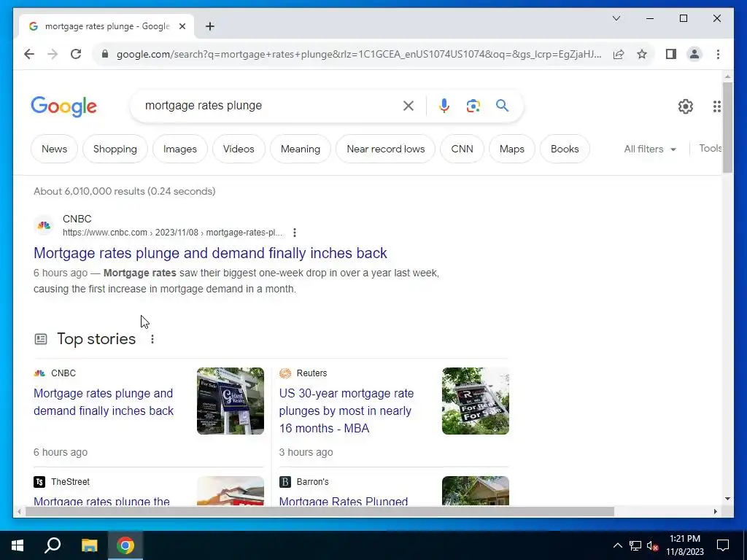Open the Windows Start menu
The height and width of the screenshot is (560, 747).
pos(18,545)
